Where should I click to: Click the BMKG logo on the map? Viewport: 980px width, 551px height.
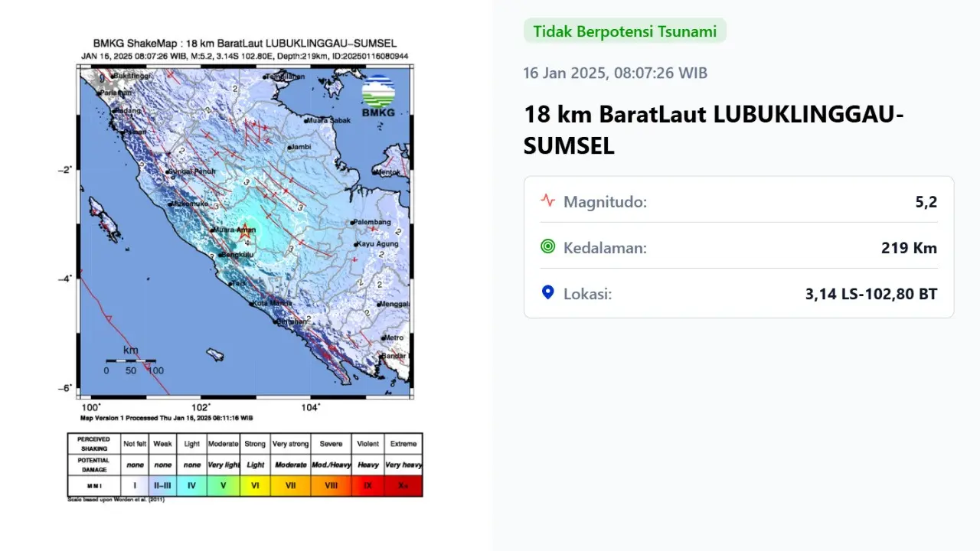pyautogui.click(x=378, y=97)
